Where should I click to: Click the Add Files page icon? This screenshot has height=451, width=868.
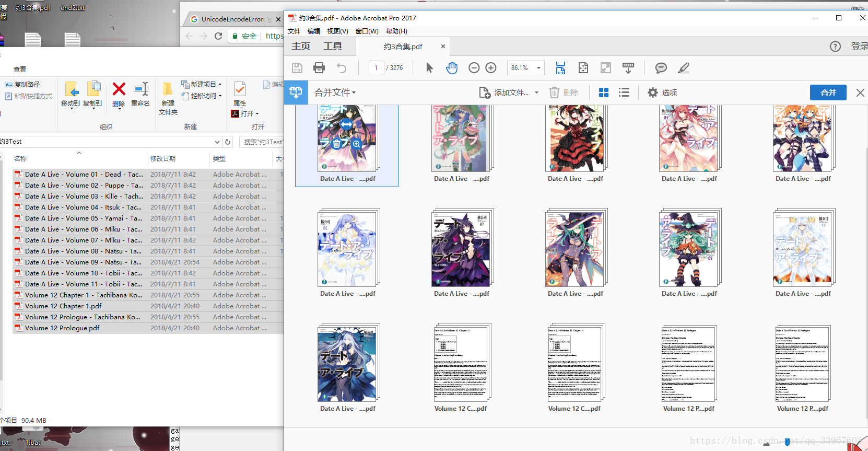coord(485,92)
